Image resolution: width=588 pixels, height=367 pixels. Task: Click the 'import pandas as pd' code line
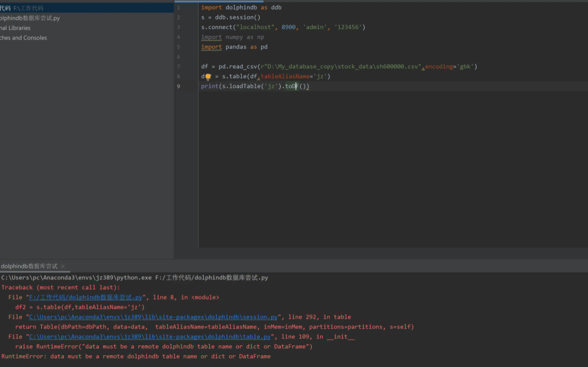click(235, 47)
